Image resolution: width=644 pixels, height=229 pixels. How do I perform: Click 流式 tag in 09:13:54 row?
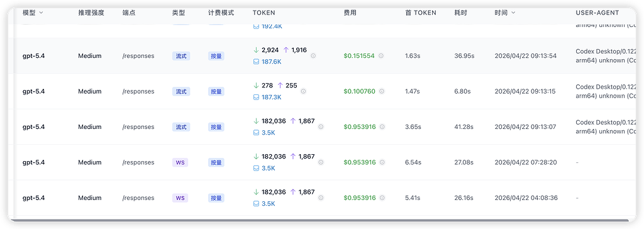tap(181, 56)
